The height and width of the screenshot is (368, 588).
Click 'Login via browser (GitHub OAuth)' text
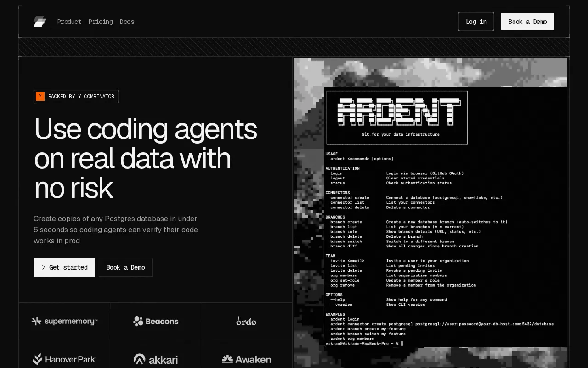425,173
